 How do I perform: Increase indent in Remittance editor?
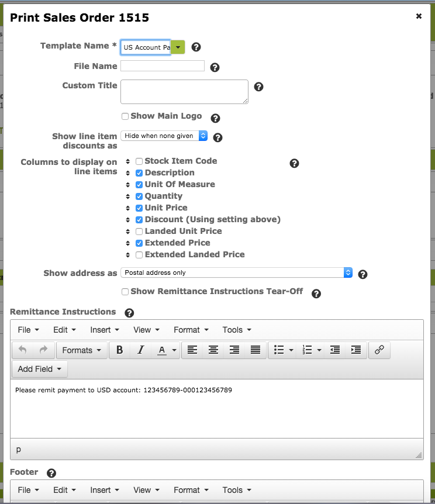pyautogui.click(x=356, y=350)
